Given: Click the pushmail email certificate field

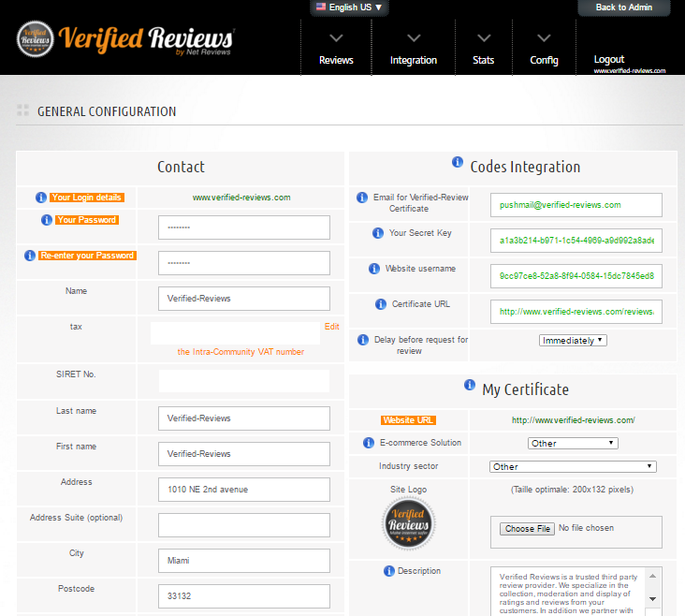Looking at the screenshot, I should (x=576, y=205).
